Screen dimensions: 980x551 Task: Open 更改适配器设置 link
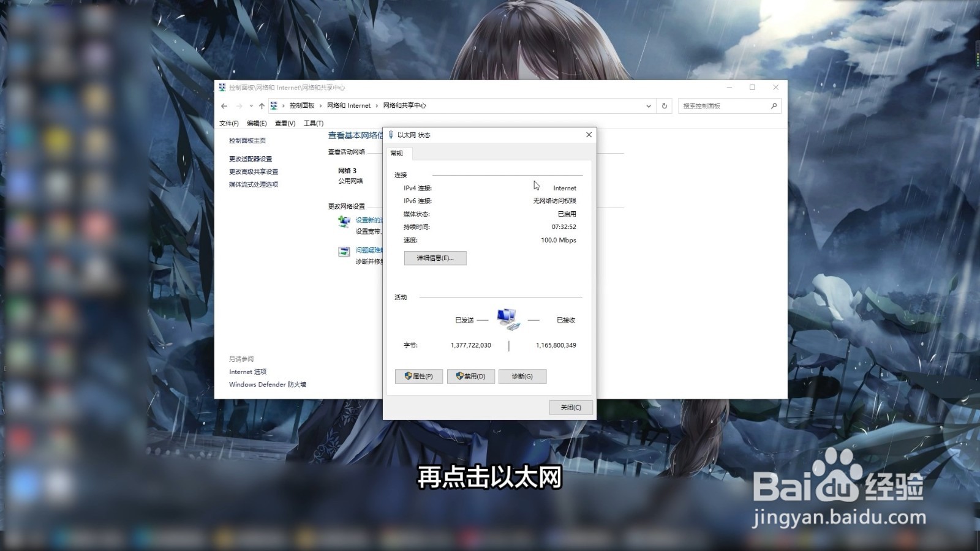coord(251,159)
